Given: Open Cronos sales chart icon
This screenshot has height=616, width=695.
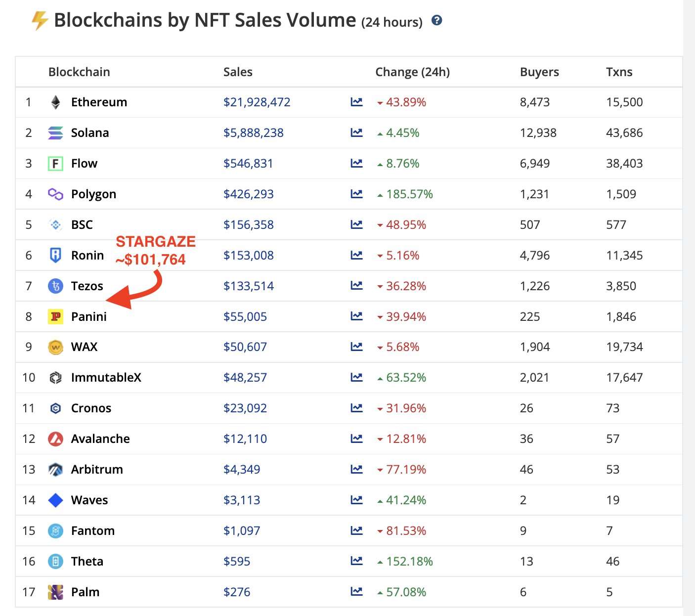Looking at the screenshot, I should (356, 408).
